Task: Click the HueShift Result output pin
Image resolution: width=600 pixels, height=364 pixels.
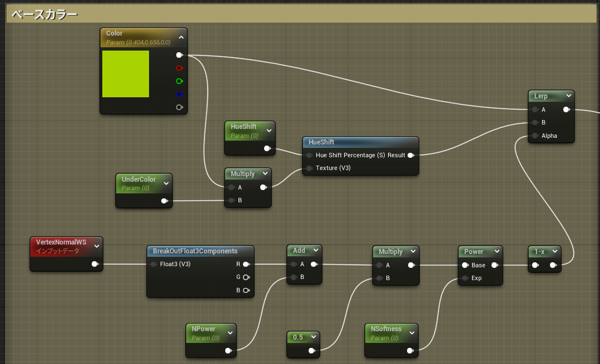Action: coord(411,155)
